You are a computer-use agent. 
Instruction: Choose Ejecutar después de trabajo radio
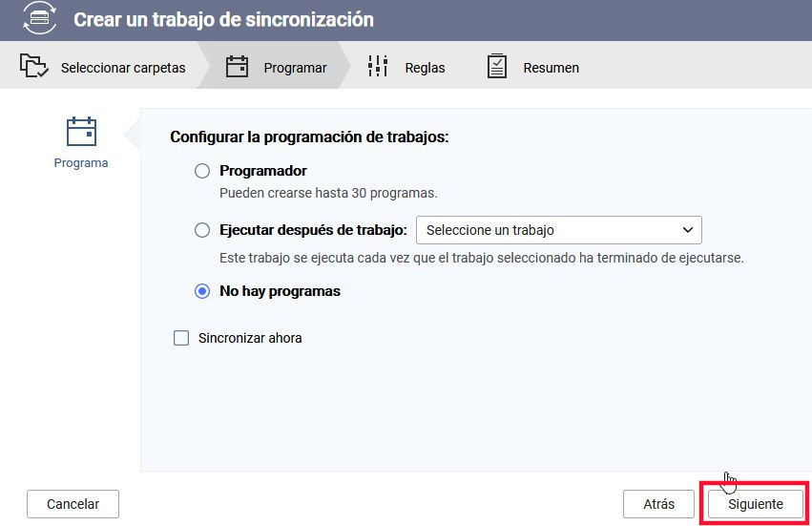[202, 230]
